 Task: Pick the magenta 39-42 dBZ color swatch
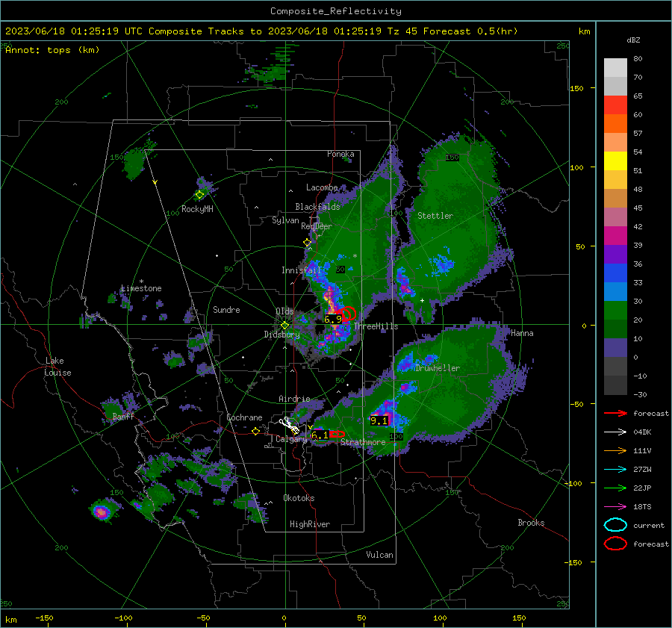(615, 236)
